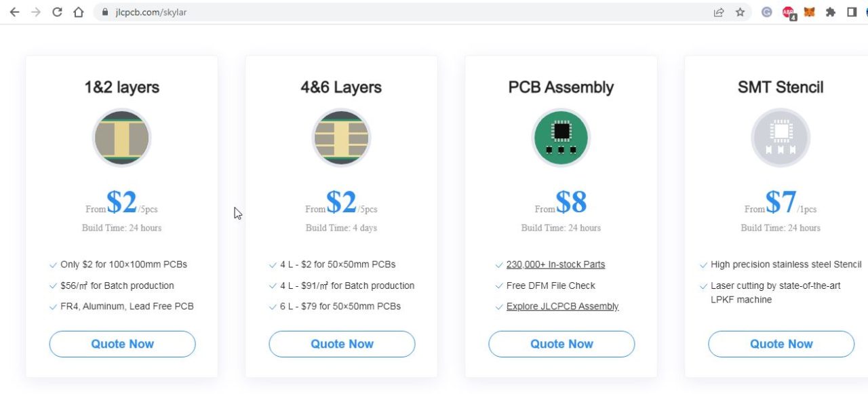Follow the Explore JLCPCB Assembly link
The height and width of the screenshot is (394, 868).
(x=562, y=307)
